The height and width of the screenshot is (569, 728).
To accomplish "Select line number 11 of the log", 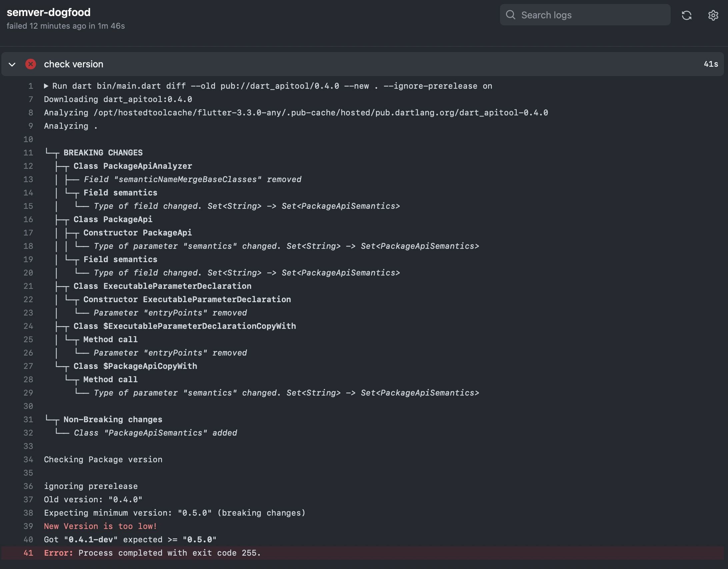I will [x=28, y=153].
